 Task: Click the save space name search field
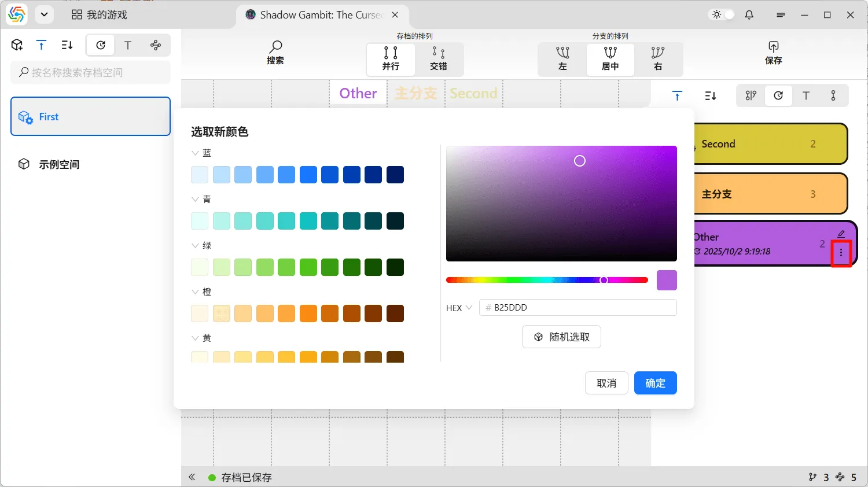point(91,72)
